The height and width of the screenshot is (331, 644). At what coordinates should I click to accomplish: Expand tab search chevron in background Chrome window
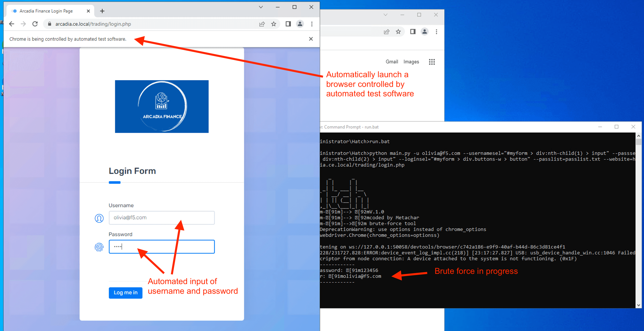click(385, 15)
